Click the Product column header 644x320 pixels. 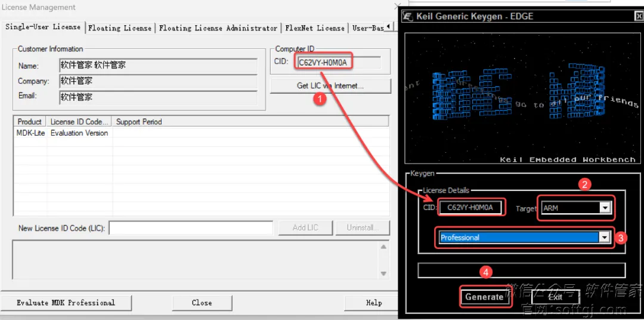30,122
